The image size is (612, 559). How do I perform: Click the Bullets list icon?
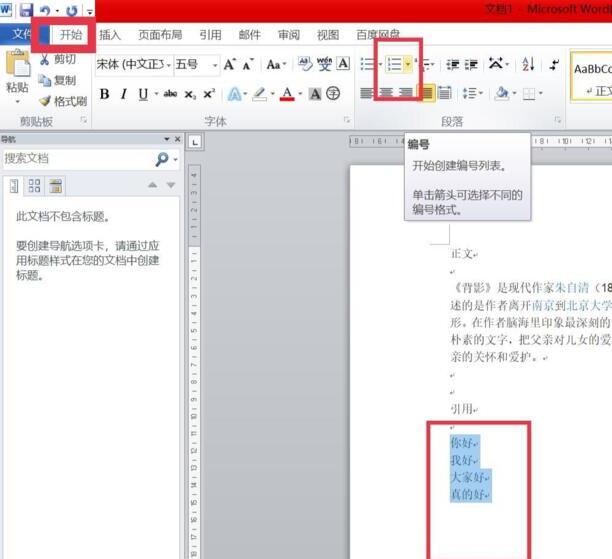point(367,64)
